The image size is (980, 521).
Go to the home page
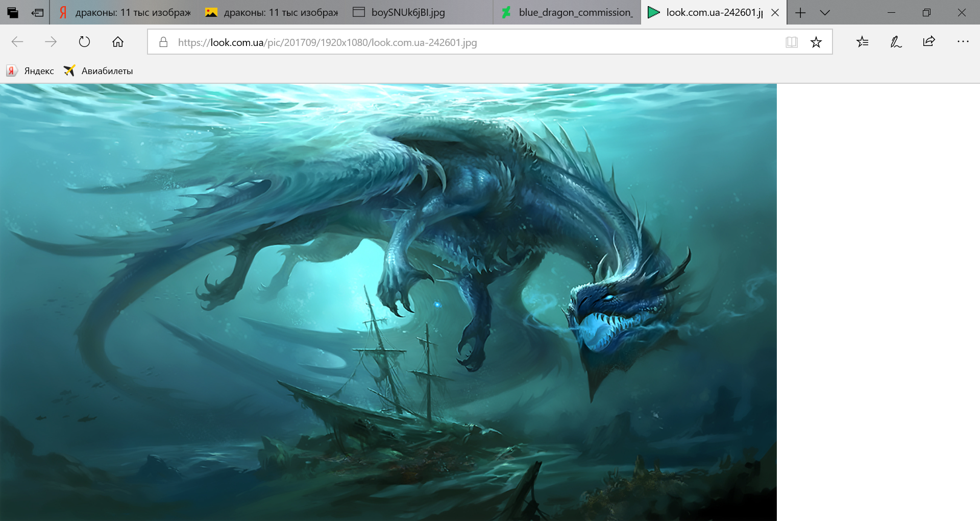[x=118, y=42]
